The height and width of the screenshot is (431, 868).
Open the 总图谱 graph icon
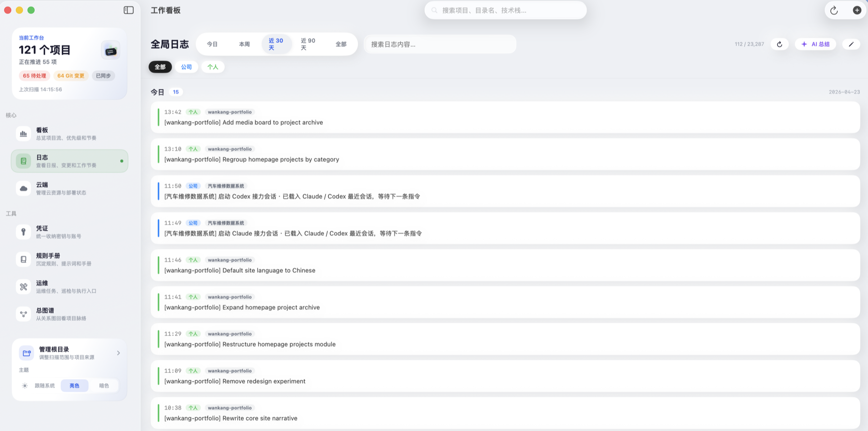coord(23,314)
